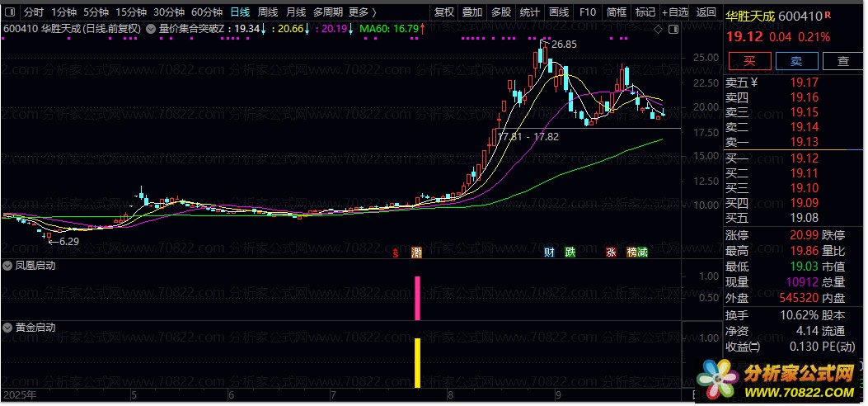Click the 标记 mark button

pyautogui.click(x=645, y=12)
